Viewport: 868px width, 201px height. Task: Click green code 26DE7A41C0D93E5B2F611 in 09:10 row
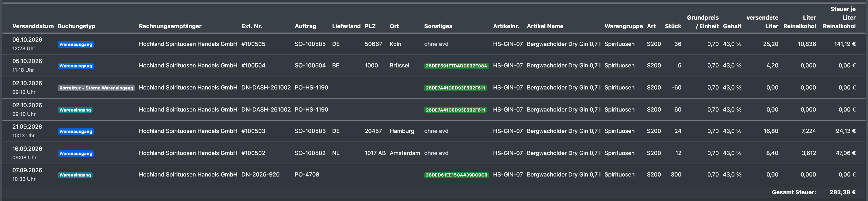(x=455, y=110)
